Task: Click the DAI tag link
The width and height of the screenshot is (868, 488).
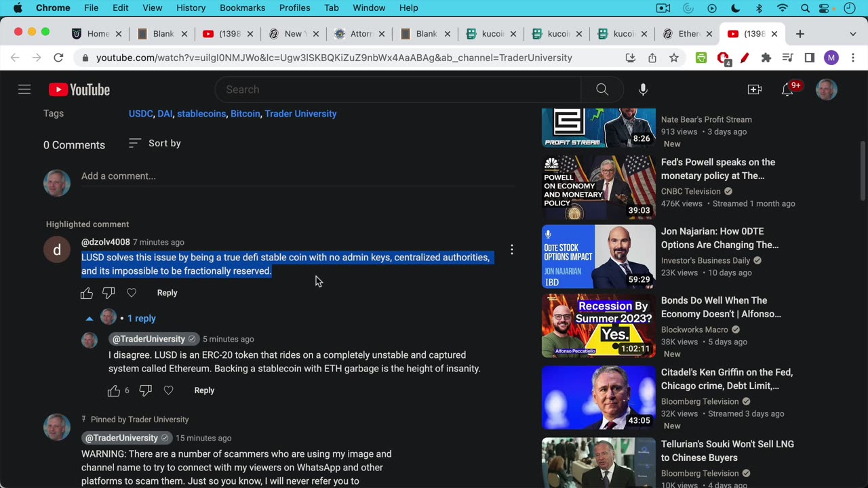Action: pyautogui.click(x=165, y=113)
